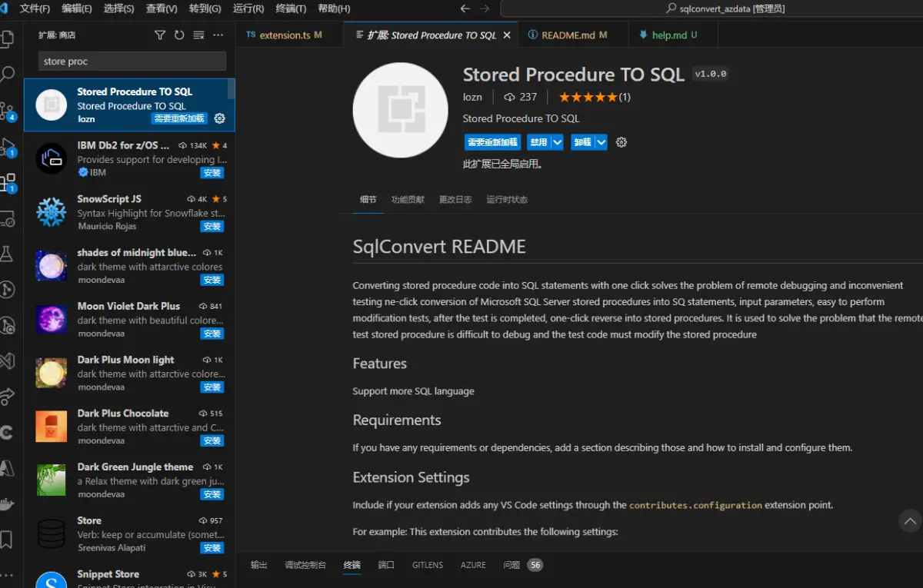The image size is (923, 588).
Task: Close the Stored Procedure TO SQL tab
Action: click(507, 35)
